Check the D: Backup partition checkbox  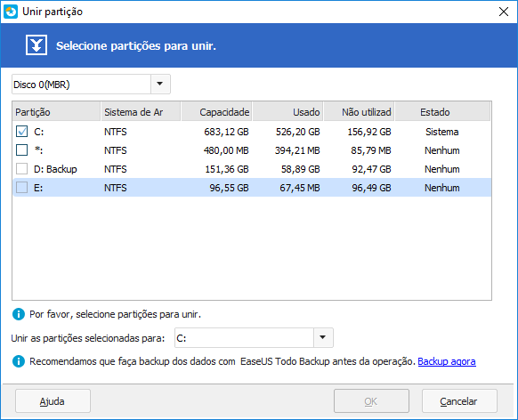(21, 169)
